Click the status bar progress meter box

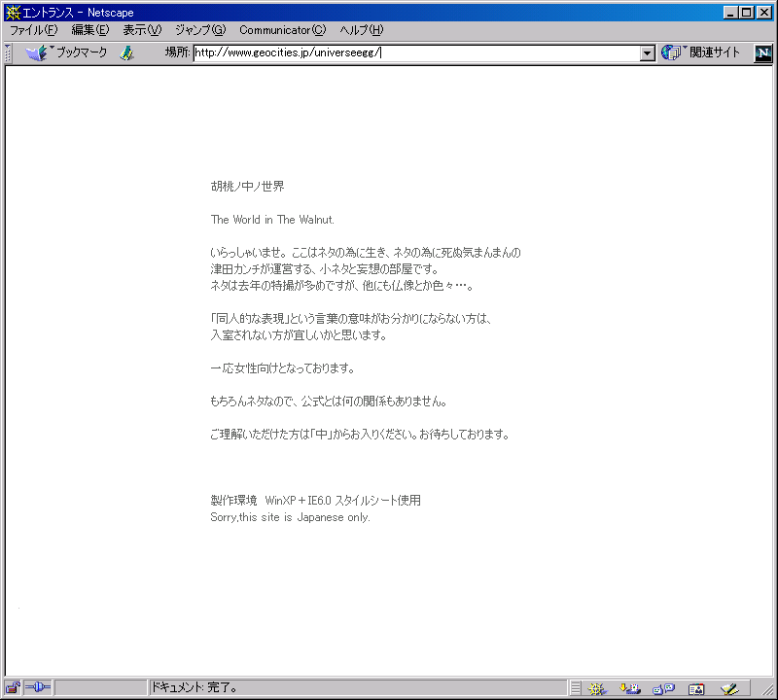tap(101, 687)
